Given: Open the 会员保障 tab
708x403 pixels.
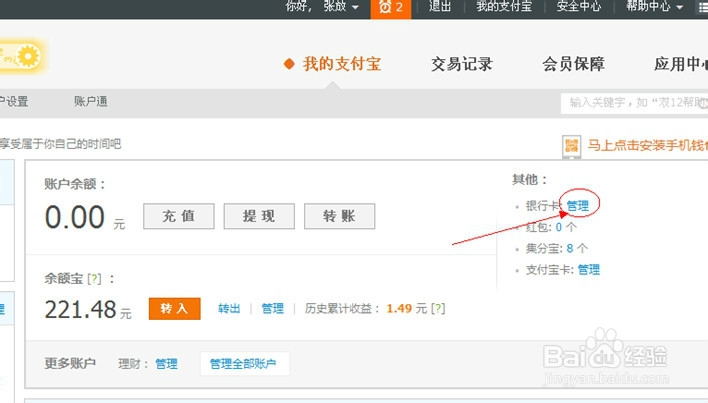Looking at the screenshot, I should pos(573,64).
